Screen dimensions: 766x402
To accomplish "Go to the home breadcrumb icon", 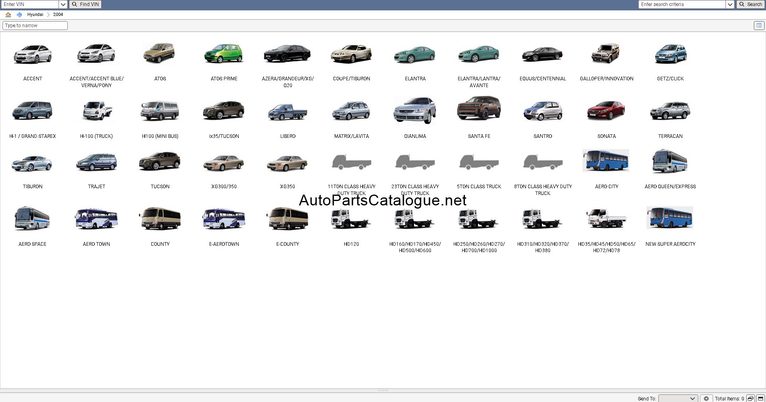I will 8,15.
